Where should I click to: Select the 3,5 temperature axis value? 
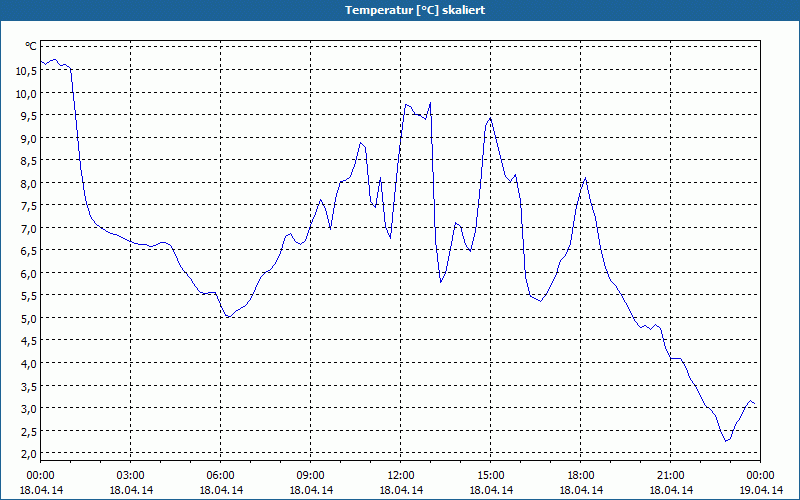tap(29, 386)
